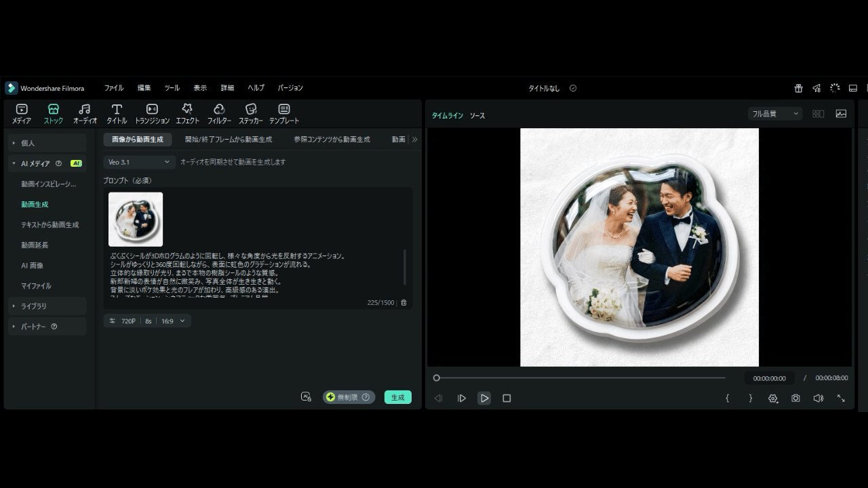Toggle preview volume with the speaker icon

(818, 399)
